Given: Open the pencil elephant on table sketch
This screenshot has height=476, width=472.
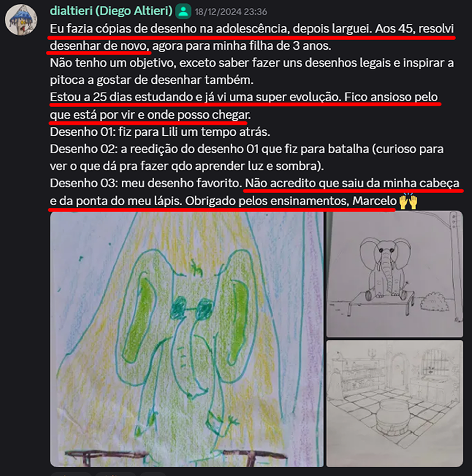Looking at the screenshot, I should [x=394, y=274].
